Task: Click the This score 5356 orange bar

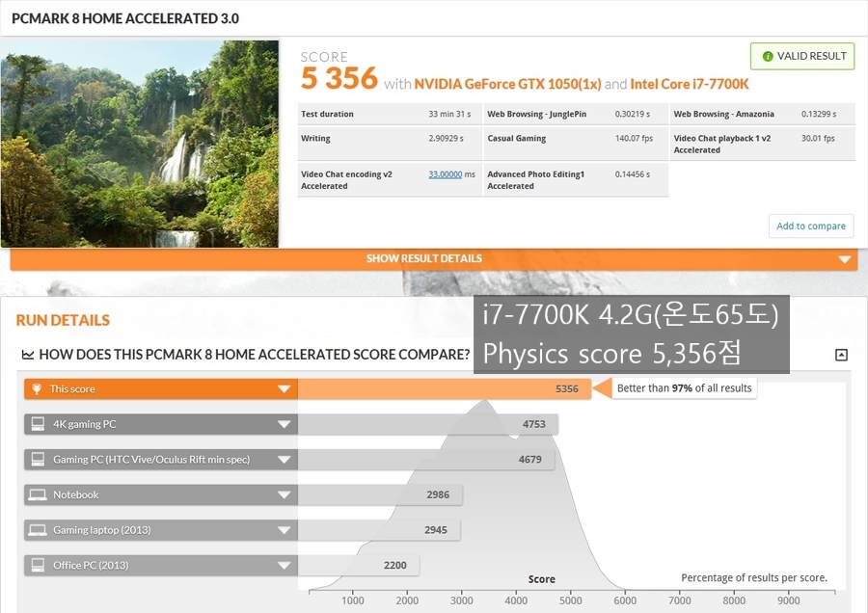Action: tap(445, 389)
